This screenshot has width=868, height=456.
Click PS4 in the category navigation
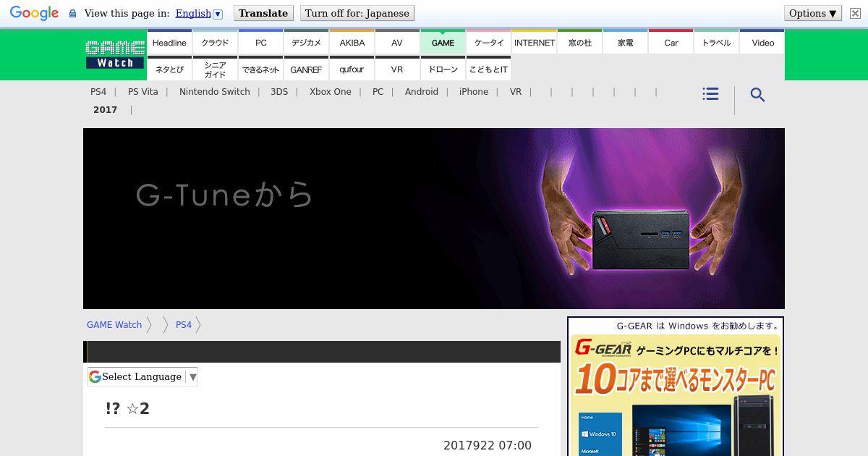pos(98,92)
